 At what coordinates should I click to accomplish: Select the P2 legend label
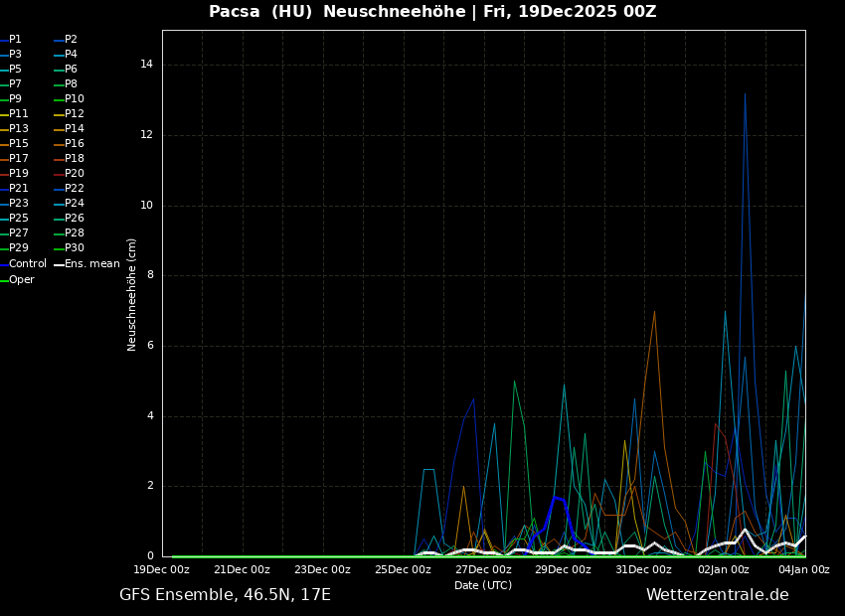[x=71, y=40]
